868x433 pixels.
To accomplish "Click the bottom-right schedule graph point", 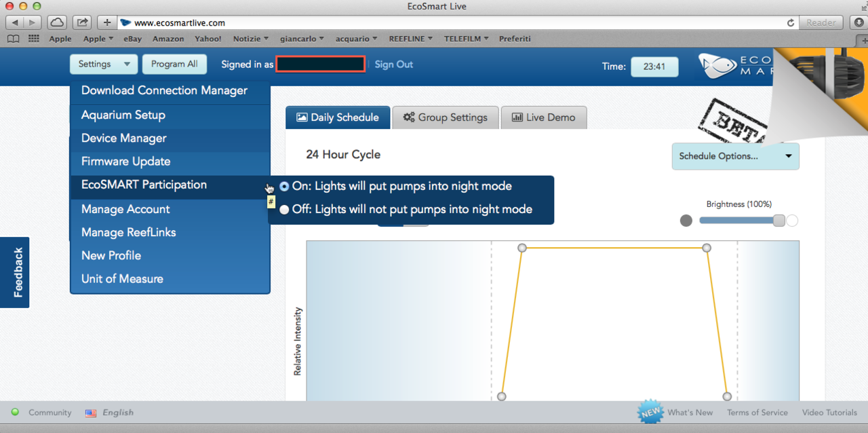I will [x=727, y=396].
